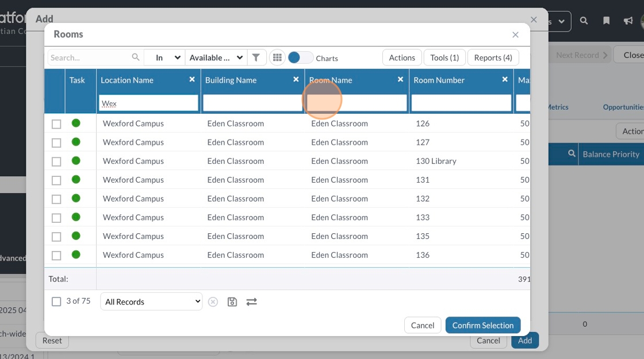Open the Reports (4) menu
The height and width of the screenshot is (359, 644).
click(493, 57)
